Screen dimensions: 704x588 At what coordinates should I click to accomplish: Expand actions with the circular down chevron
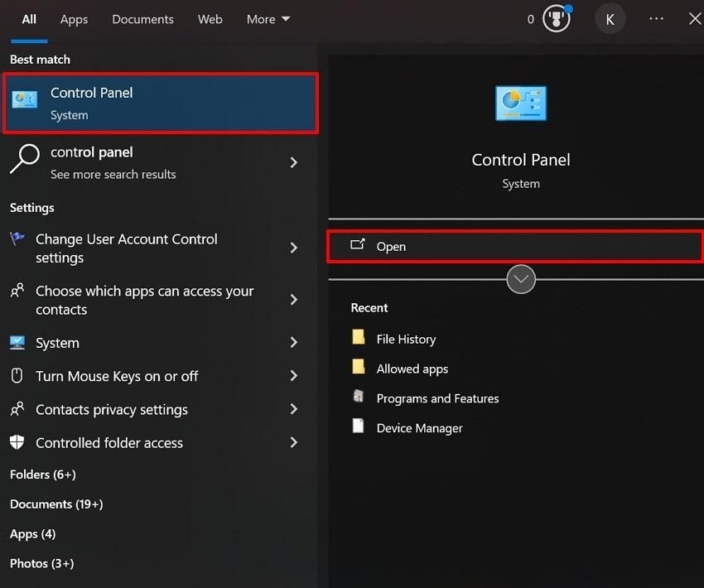coord(521,279)
